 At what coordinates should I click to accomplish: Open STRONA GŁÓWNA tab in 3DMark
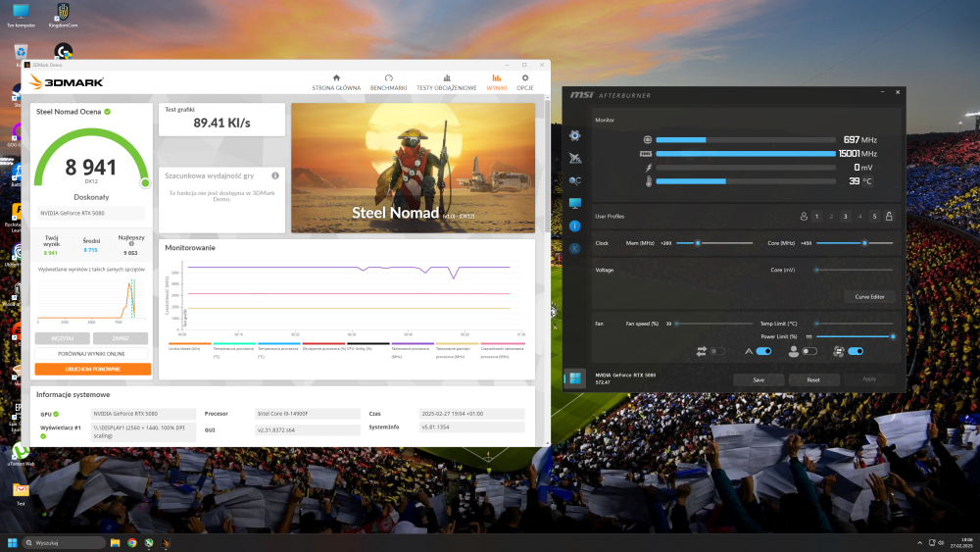[336, 82]
